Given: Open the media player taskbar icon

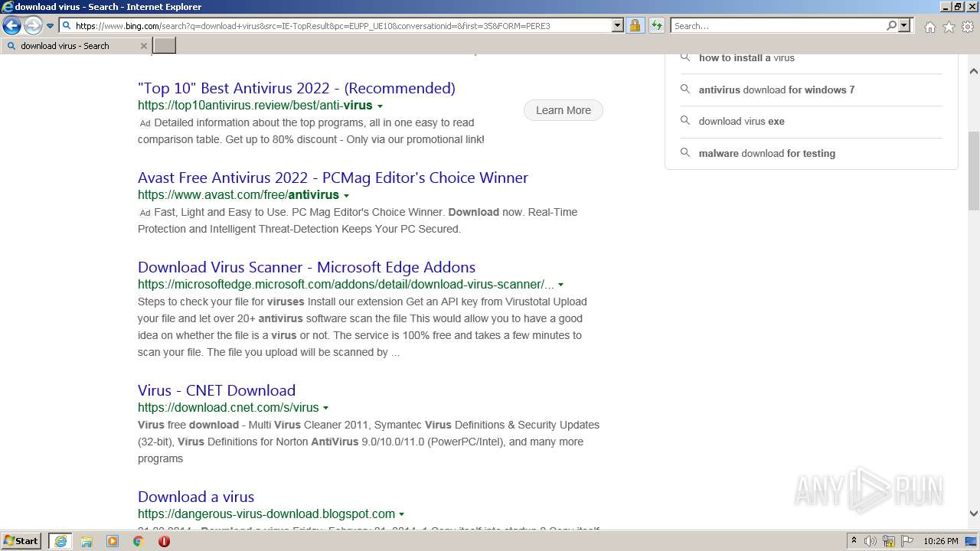Looking at the screenshot, I should coord(113,541).
